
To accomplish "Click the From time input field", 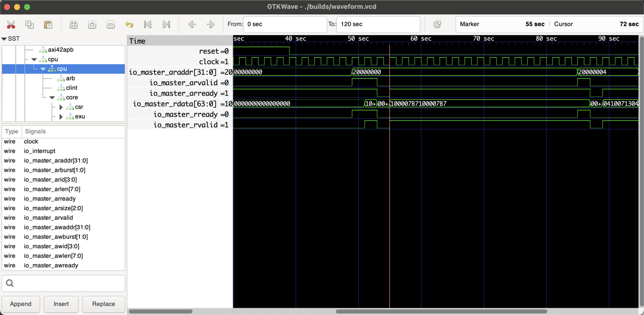I will [x=285, y=25].
